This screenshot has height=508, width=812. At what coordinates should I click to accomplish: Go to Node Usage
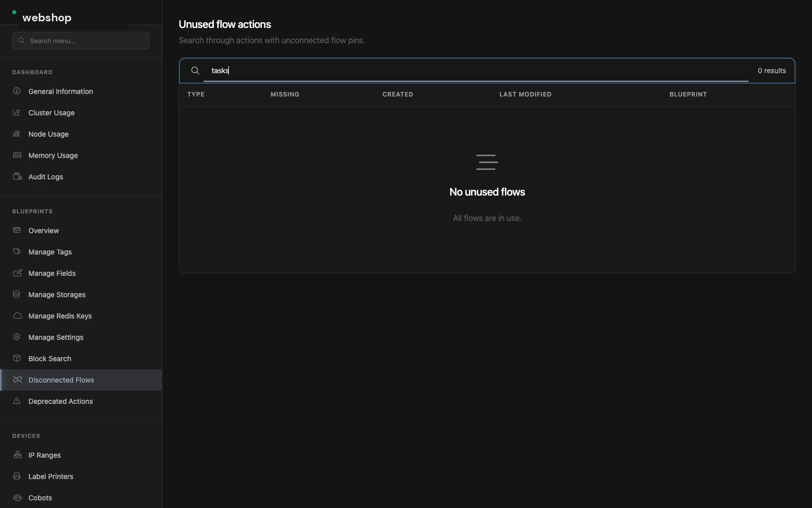(x=81, y=134)
